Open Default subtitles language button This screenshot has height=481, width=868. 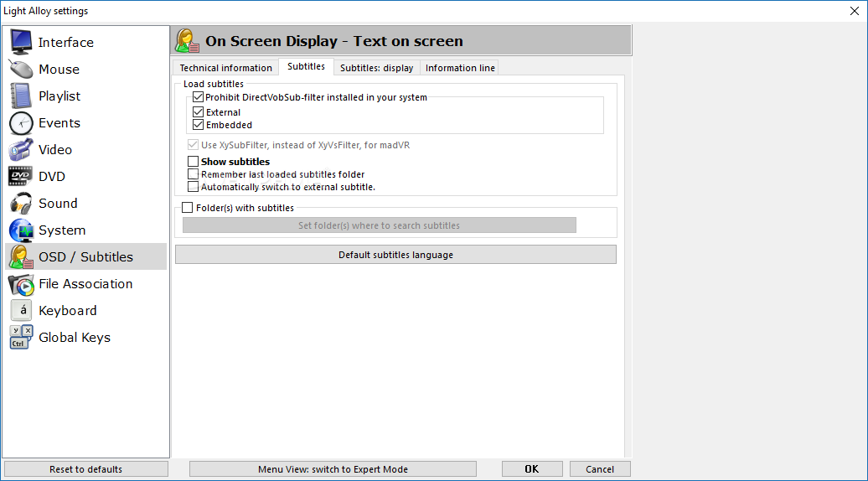pos(395,255)
